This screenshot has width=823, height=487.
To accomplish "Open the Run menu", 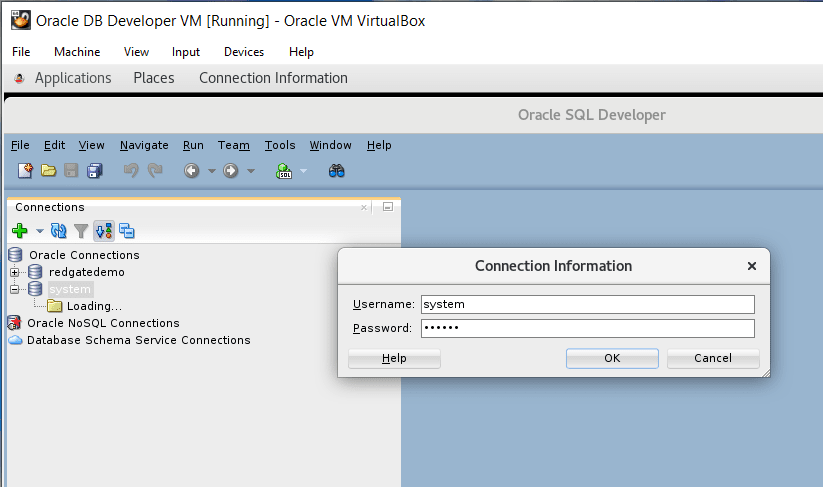I will pos(193,145).
